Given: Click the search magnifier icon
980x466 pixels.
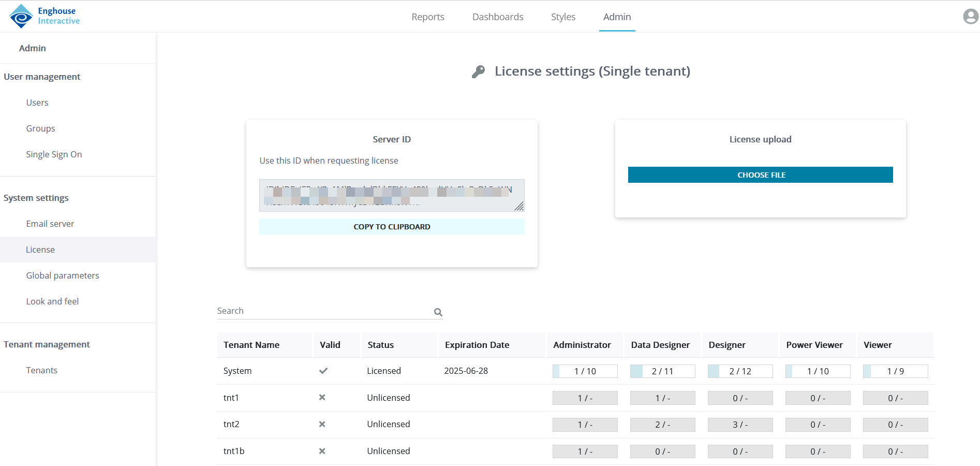Looking at the screenshot, I should pyautogui.click(x=438, y=312).
